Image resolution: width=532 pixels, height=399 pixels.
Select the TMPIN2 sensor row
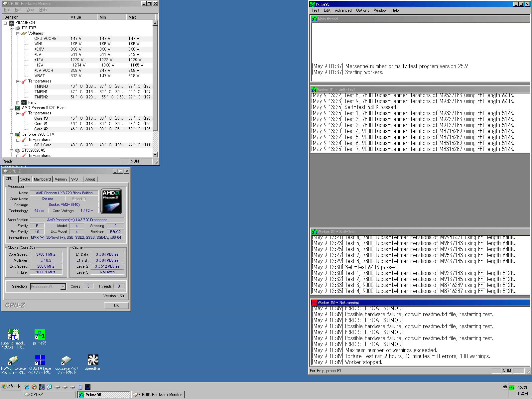click(77, 97)
